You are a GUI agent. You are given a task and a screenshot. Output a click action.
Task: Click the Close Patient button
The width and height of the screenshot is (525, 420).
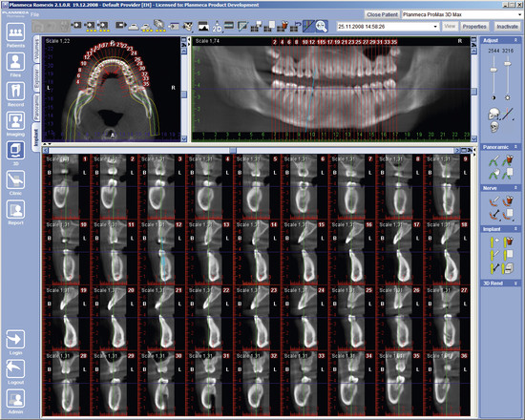(383, 14)
